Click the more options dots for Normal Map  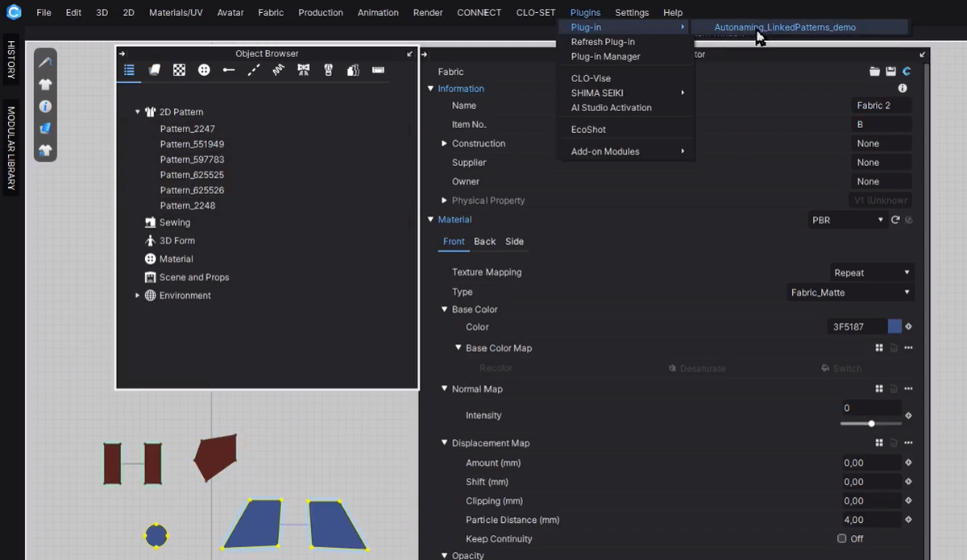(908, 388)
